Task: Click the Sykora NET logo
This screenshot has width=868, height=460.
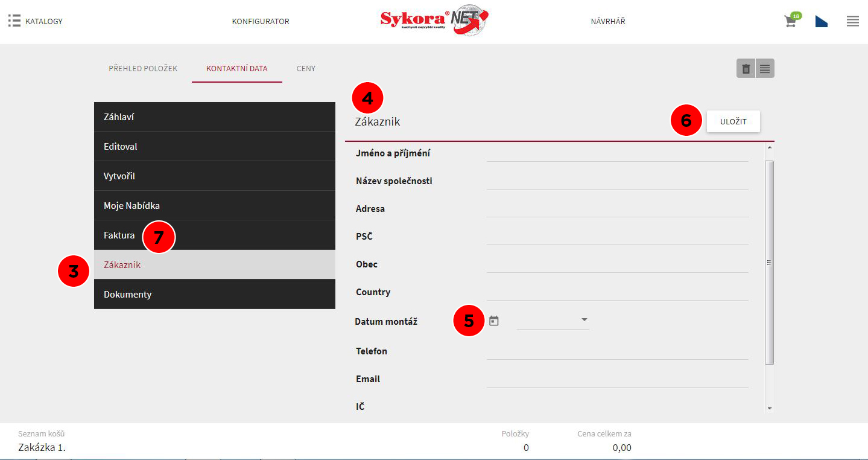Action: coord(434,22)
